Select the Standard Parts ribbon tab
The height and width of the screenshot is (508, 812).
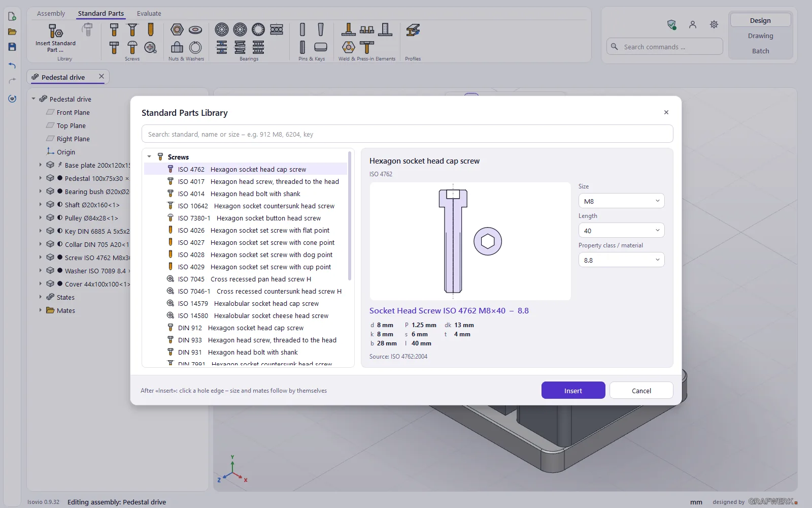click(101, 13)
